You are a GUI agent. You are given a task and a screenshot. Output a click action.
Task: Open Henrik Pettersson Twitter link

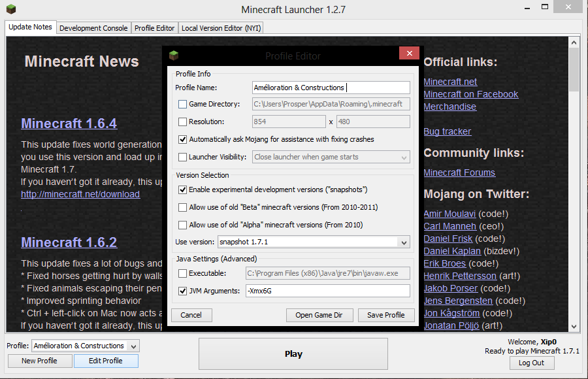click(x=460, y=276)
